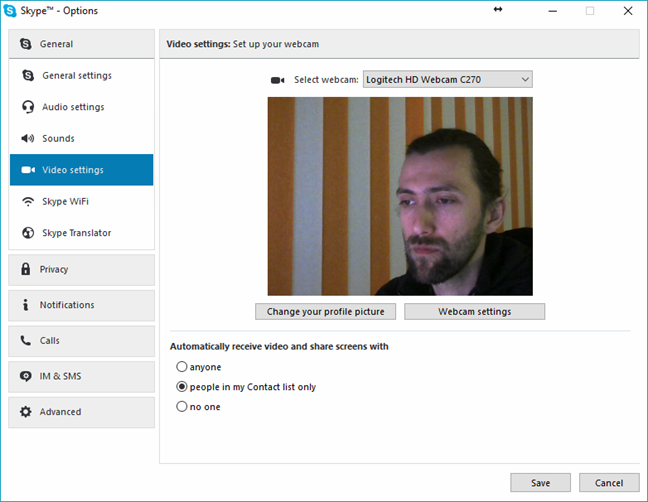Click the Skype icon beside General settings

coord(28,75)
